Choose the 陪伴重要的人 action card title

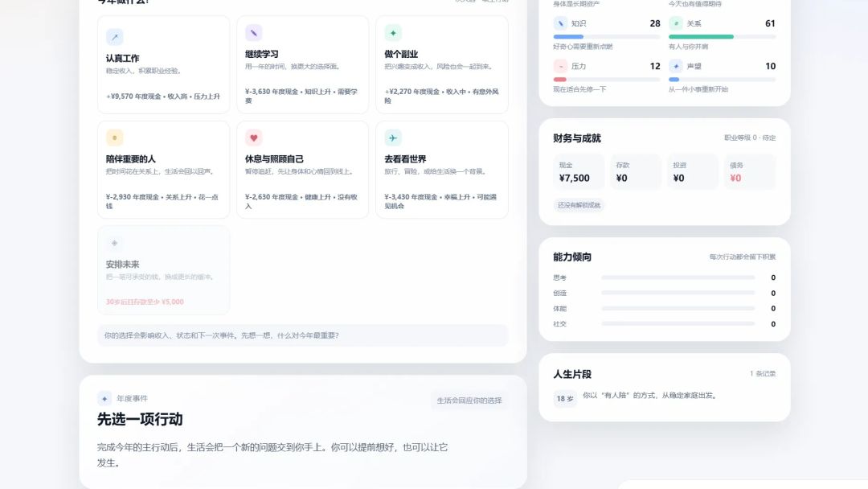click(x=131, y=159)
